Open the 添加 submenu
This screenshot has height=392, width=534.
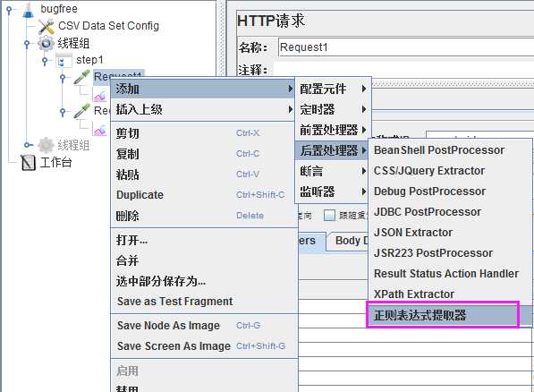point(203,89)
